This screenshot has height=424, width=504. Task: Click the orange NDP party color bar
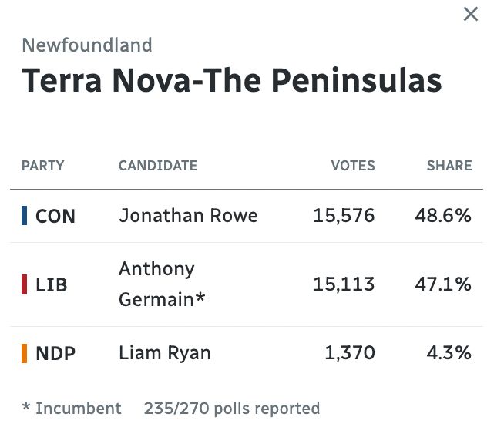(24, 353)
